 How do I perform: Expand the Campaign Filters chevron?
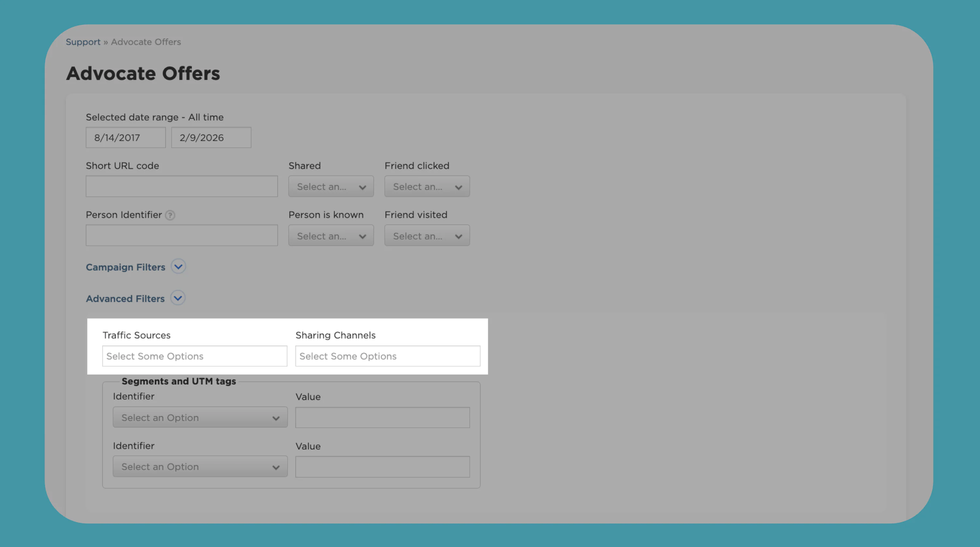point(178,267)
